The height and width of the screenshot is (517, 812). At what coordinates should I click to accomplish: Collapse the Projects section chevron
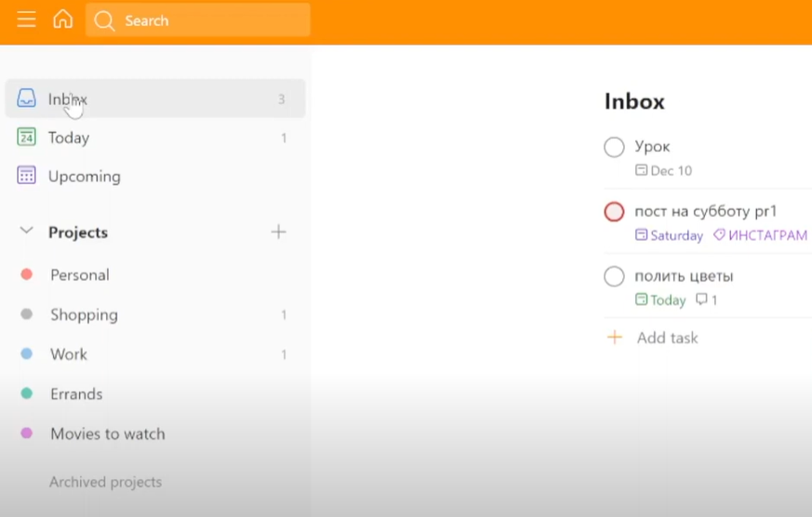26,231
